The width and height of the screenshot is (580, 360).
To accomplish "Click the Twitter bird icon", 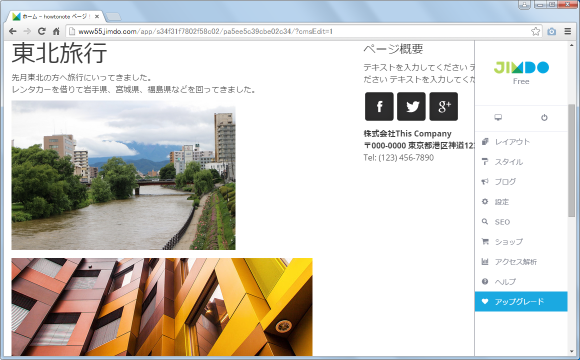I will (411, 107).
